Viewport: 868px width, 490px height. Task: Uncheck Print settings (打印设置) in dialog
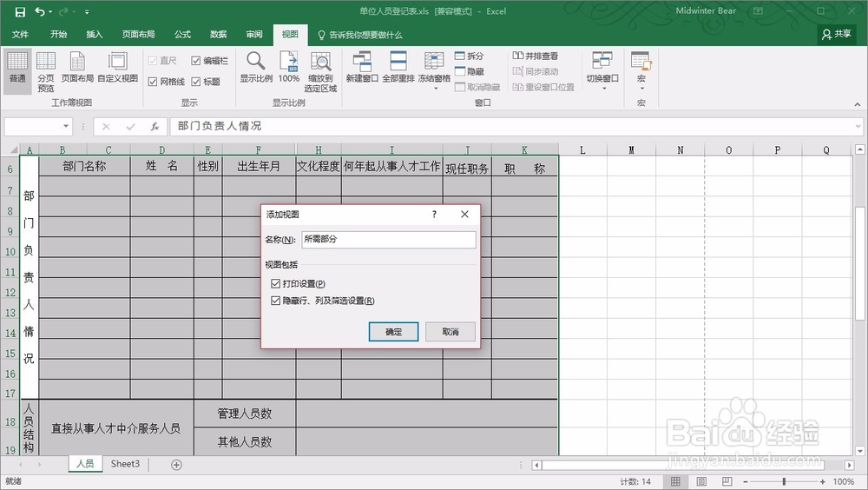click(x=276, y=283)
